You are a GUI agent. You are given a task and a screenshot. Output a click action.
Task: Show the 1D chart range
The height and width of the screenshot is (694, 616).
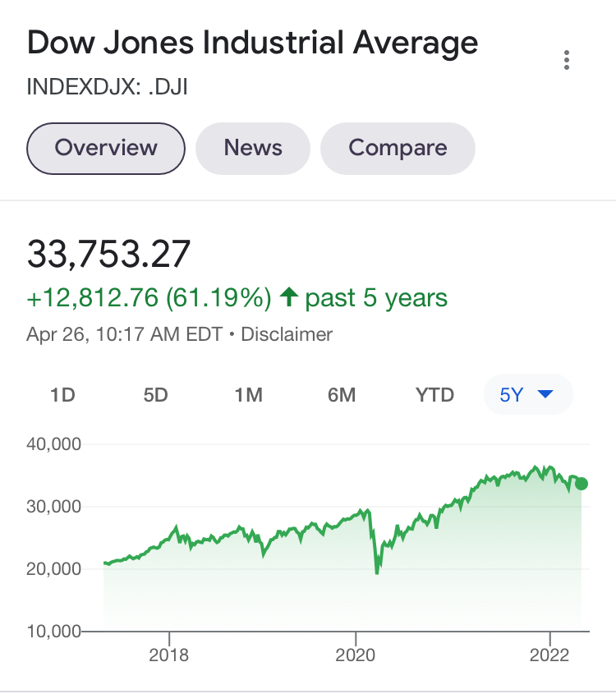pyautogui.click(x=62, y=395)
